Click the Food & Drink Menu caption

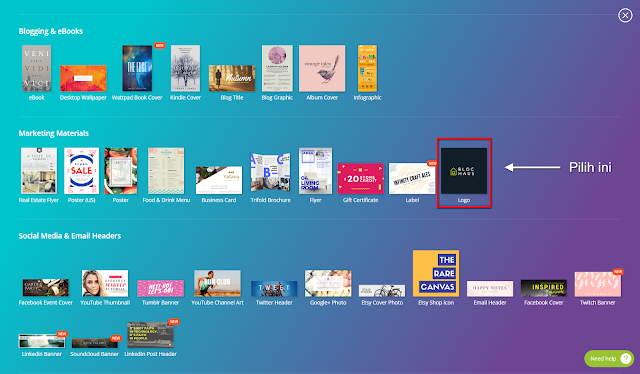click(166, 200)
